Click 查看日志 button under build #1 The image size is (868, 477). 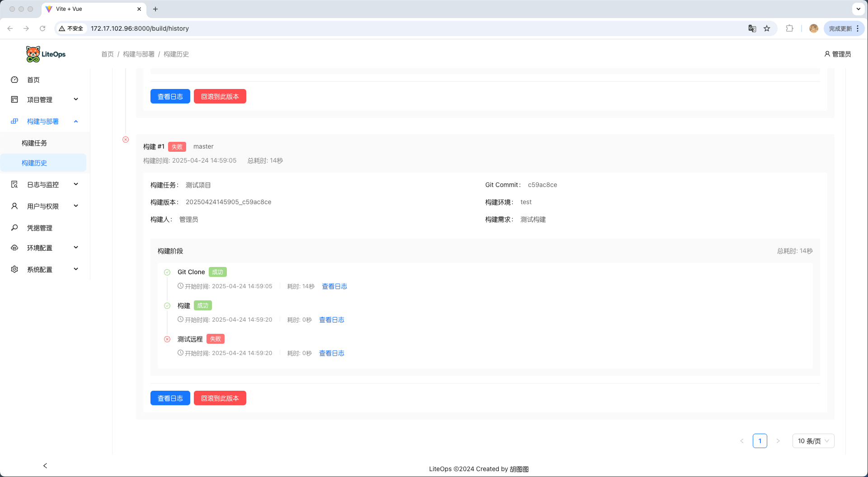click(x=170, y=398)
